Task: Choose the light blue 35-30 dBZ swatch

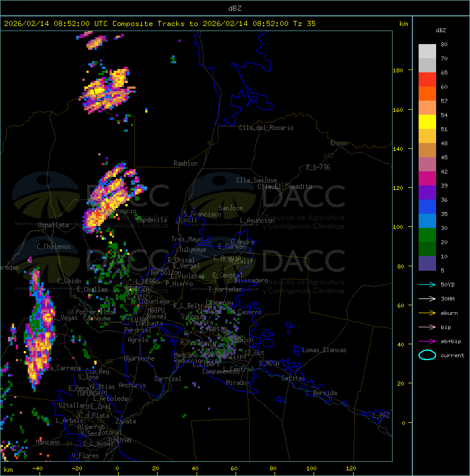Action: (x=427, y=221)
